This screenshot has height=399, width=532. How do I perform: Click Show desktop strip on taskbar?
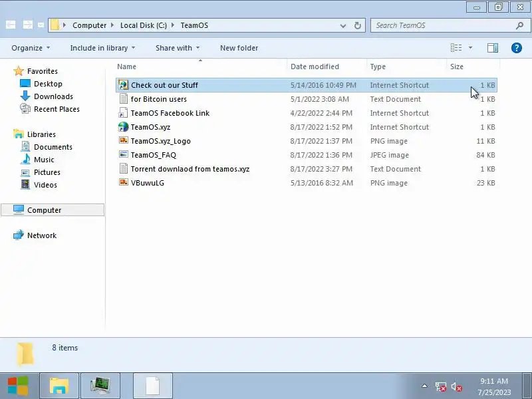pos(527,386)
